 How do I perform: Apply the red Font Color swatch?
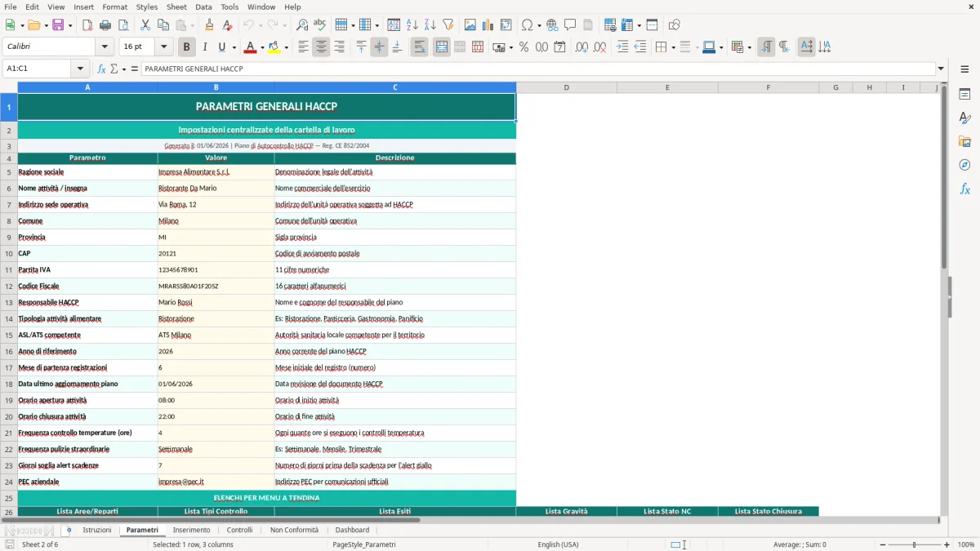point(250,47)
